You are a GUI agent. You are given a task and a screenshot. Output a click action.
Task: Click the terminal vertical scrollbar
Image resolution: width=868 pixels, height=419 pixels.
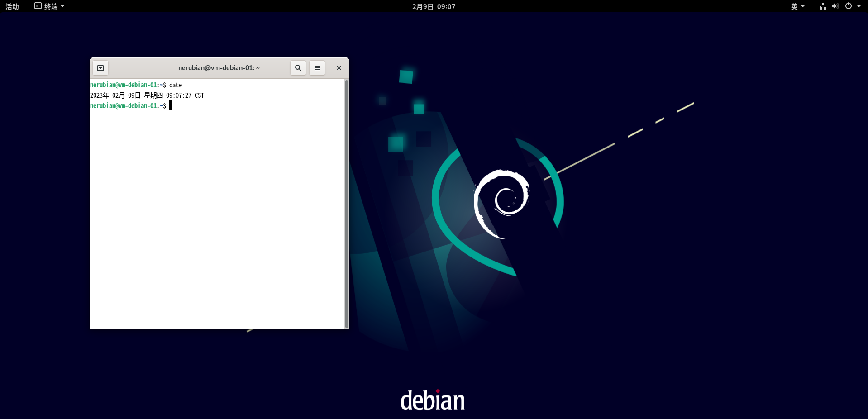pyautogui.click(x=347, y=204)
